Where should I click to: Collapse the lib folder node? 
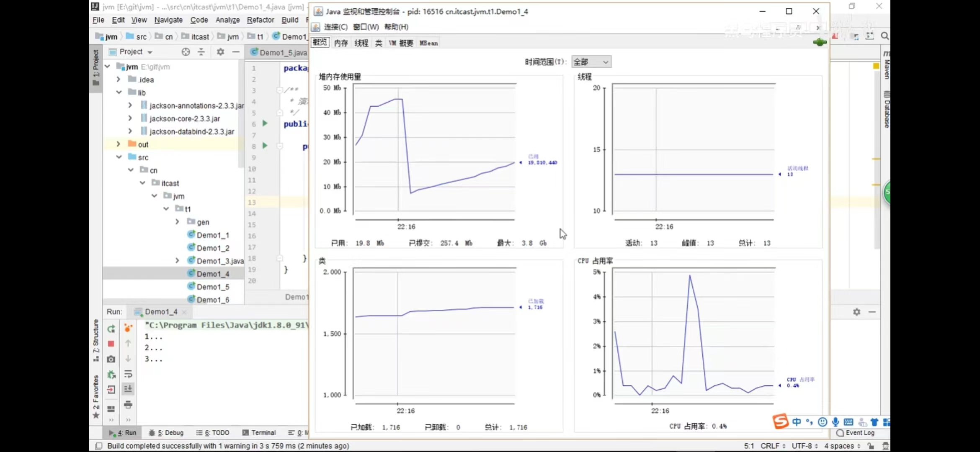(119, 92)
